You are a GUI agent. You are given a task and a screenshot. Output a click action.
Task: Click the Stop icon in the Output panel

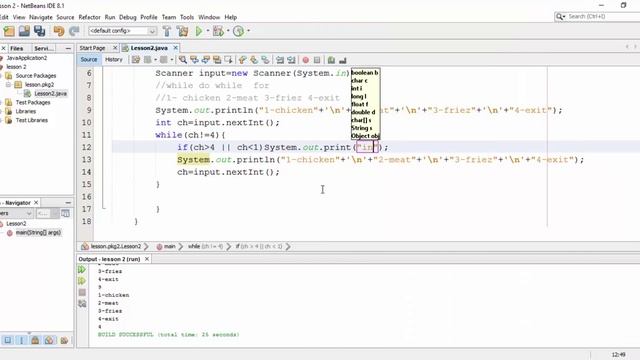point(82,292)
